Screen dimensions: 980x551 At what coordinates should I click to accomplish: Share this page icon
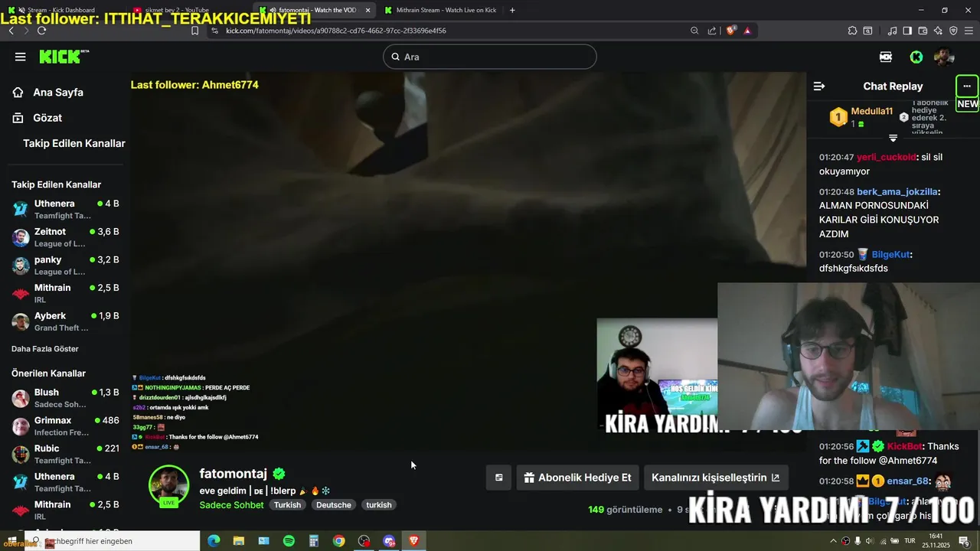(712, 31)
